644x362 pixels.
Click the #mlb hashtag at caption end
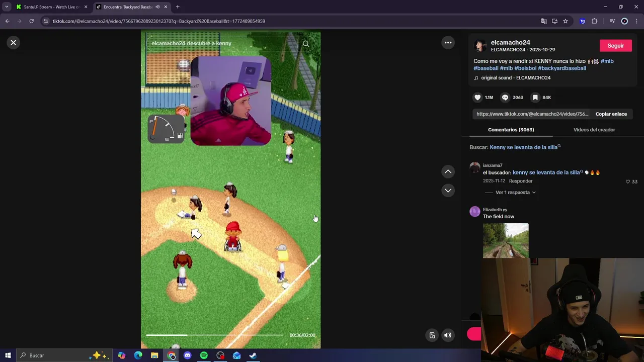607,61
